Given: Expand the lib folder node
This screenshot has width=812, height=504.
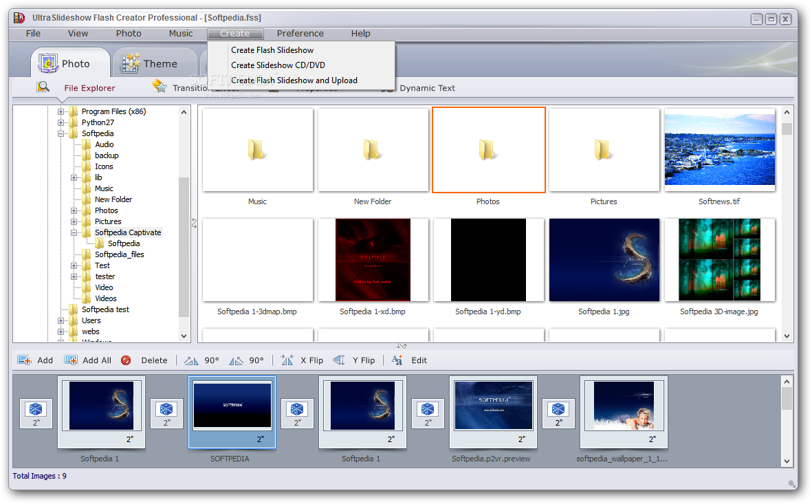Looking at the screenshot, I should pos(74,177).
